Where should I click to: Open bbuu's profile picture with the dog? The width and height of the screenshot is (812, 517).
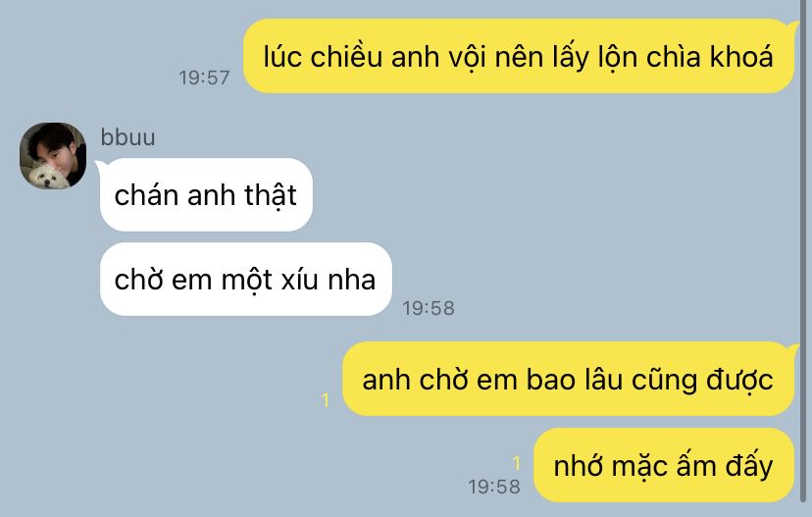[53, 156]
